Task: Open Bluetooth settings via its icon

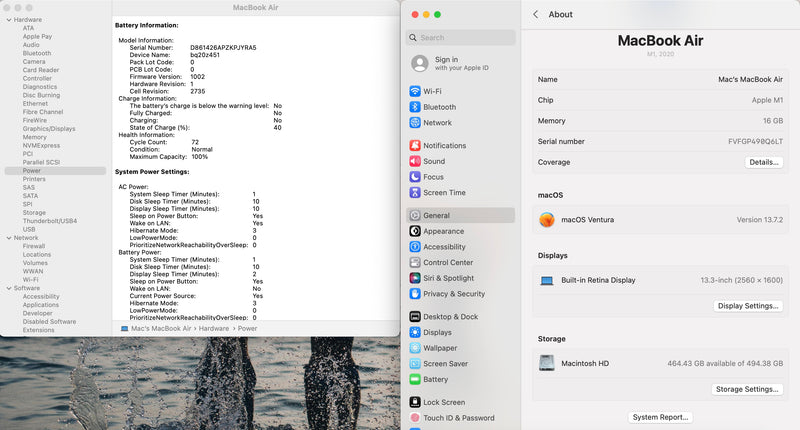Action: pos(415,107)
